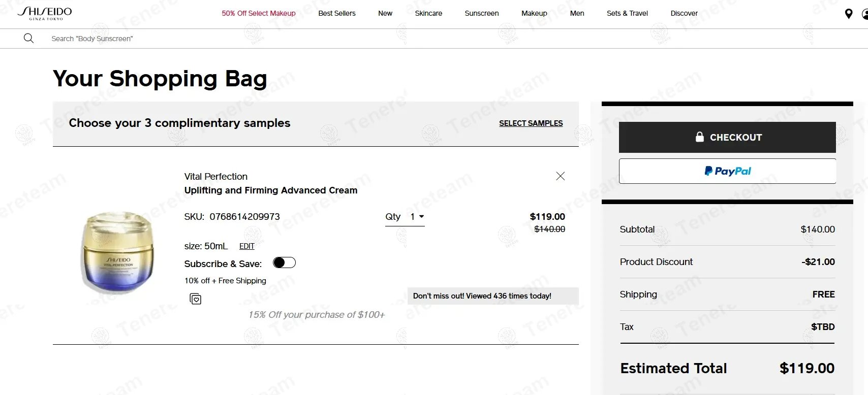Click the save-to-wishlist heart icon
The width and height of the screenshot is (868, 395).
(196, 299)
